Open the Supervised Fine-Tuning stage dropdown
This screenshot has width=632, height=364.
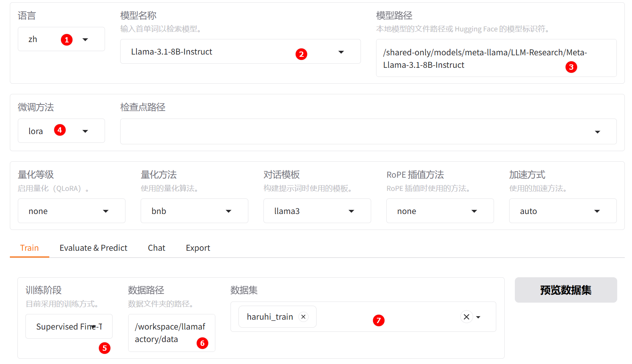(69, 327)
